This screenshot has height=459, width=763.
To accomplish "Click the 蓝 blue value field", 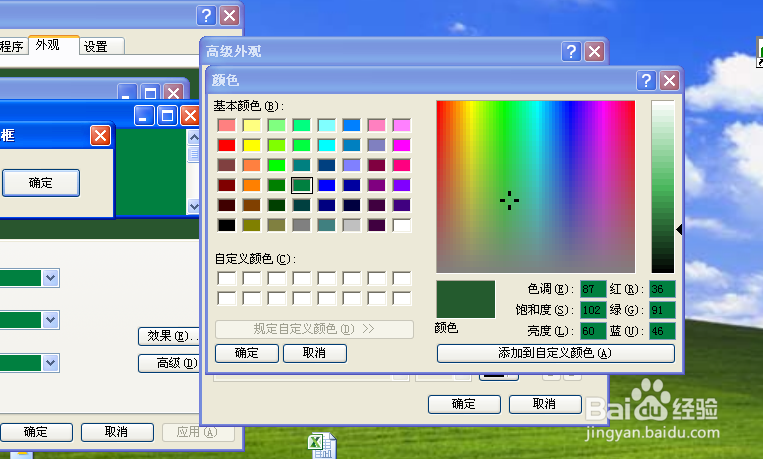I will click(x=662, y=331).
